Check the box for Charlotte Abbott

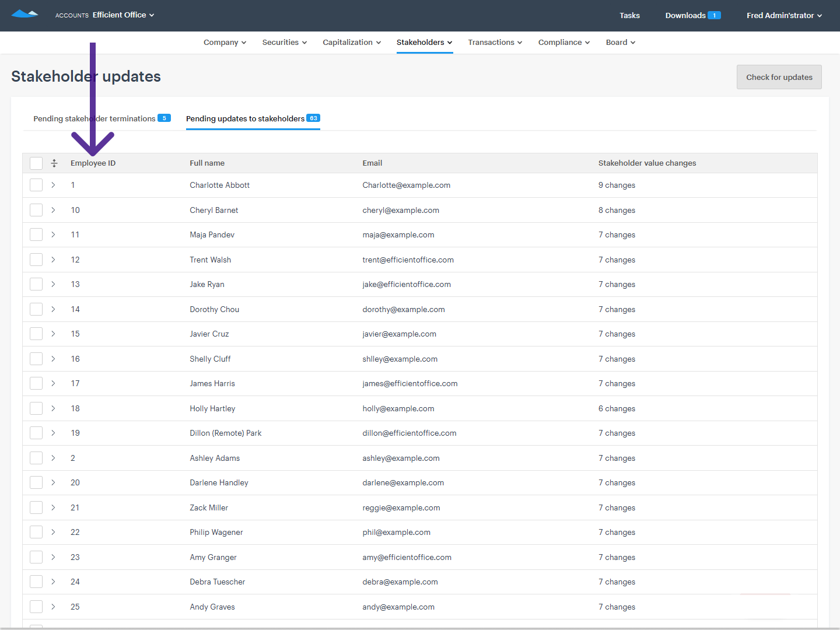coord(36,185)
